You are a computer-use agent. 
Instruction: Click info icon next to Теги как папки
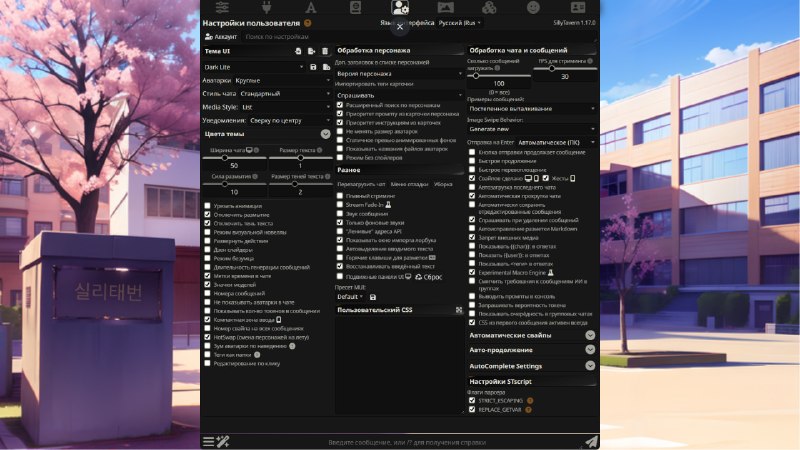(x=257, y=355)
